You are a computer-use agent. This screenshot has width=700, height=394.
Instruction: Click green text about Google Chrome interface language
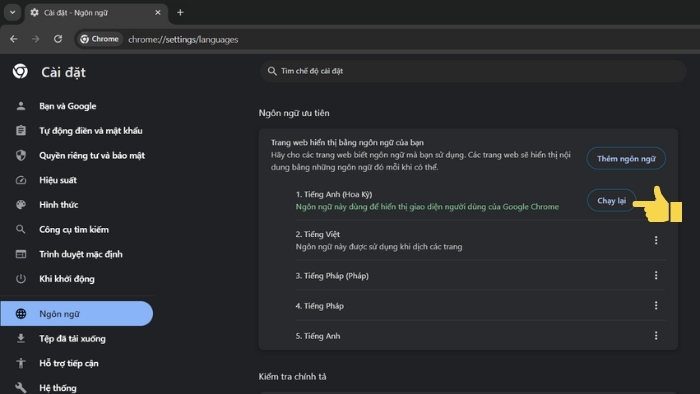point(427,207)
